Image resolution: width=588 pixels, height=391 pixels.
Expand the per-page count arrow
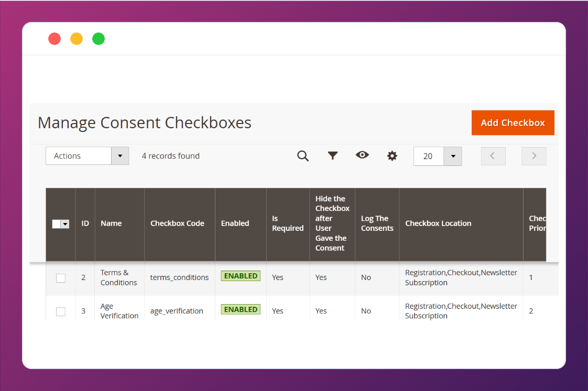(453, 156)
